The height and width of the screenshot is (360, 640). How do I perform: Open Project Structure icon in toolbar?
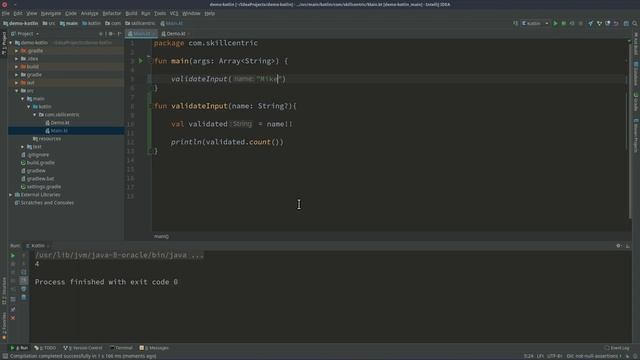point(626,24)
